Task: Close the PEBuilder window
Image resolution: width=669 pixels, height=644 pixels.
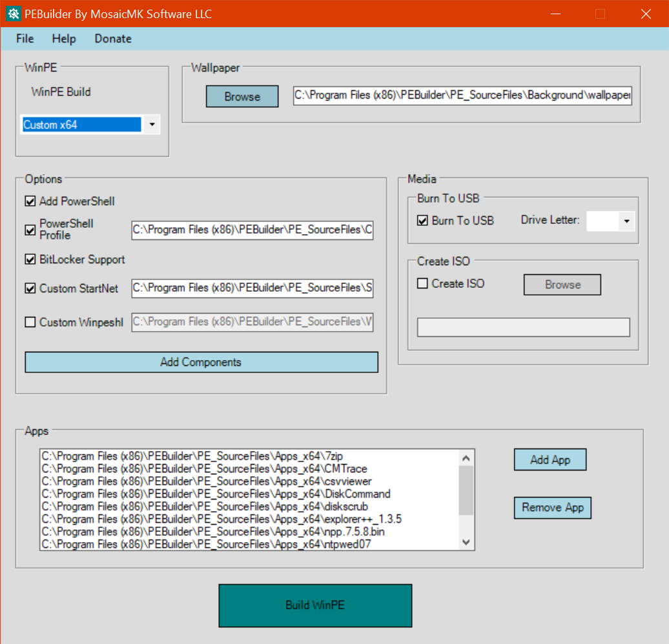Action: coord(646,14)
